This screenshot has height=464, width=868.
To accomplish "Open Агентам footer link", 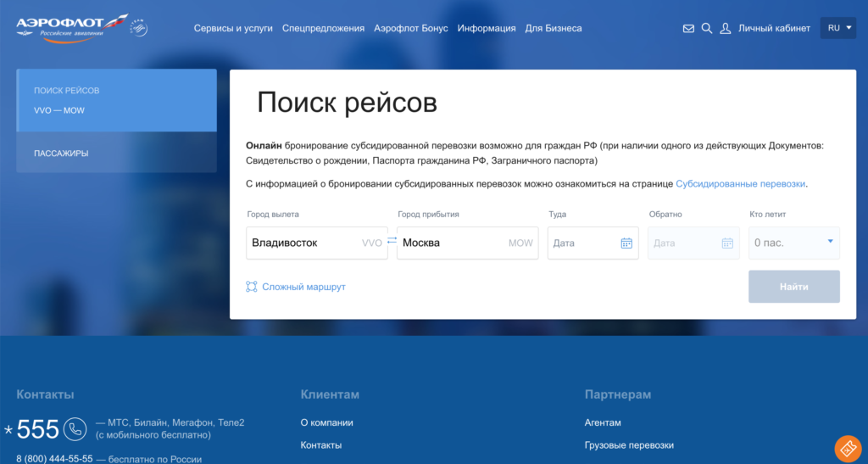I will click(x=603, y=422).
